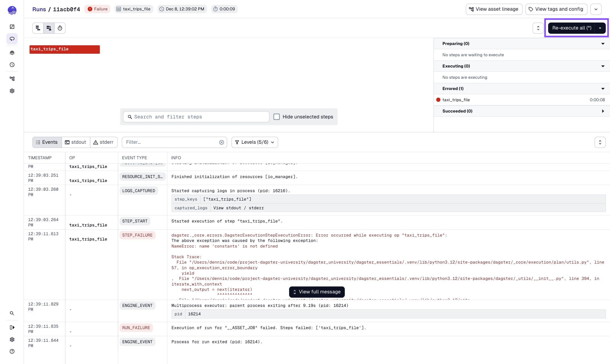This screenshot has width=610, height=364.
Task: Open the Levels (5/6) filter dropdown
Action: point(254,142)
